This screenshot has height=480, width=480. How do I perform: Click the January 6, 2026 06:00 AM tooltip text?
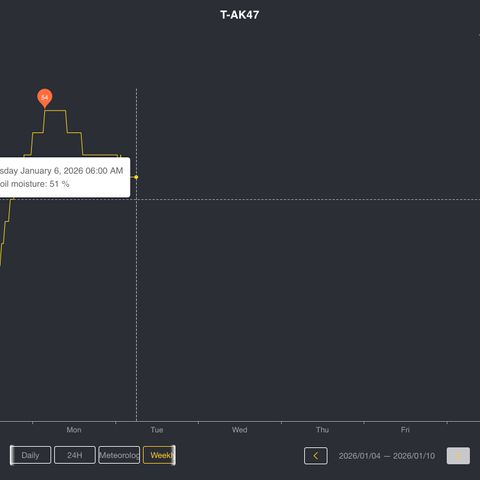72,171
